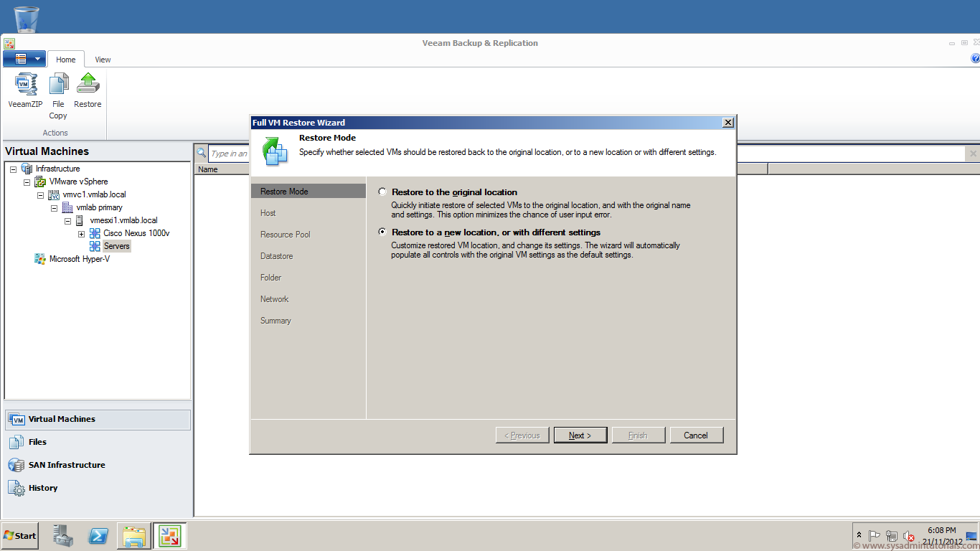Screen dimensions: 980x551
Task: Select the Microsoft Hyper-V tree item text
Action: (x=80, y=259)
